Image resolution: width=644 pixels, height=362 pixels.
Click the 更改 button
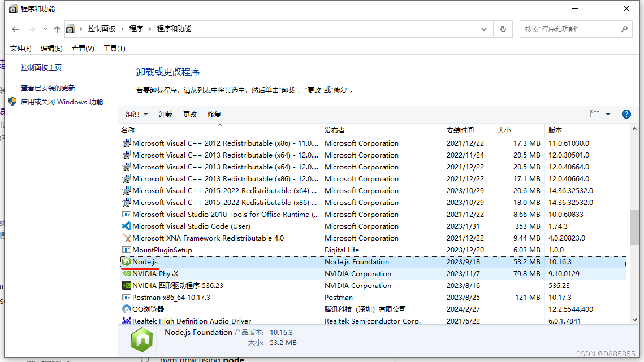(x=190, y=115)
